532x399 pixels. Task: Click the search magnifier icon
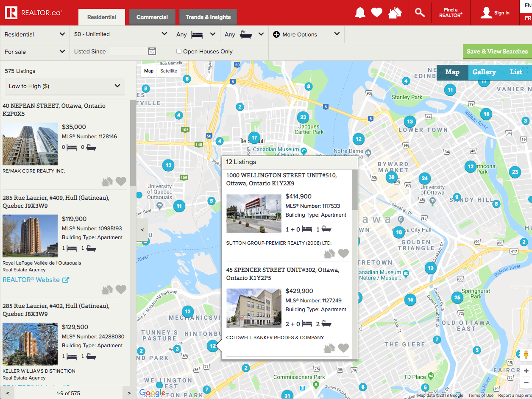coord(420,13)
